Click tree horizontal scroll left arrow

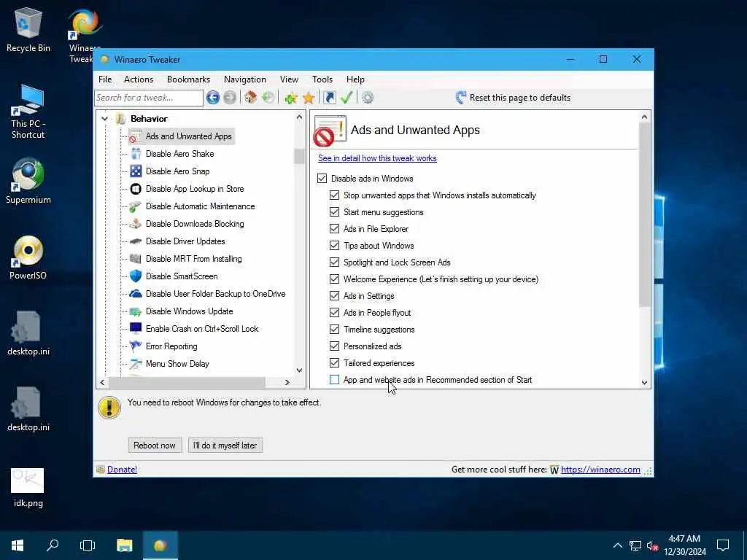[x=102, y=382]
